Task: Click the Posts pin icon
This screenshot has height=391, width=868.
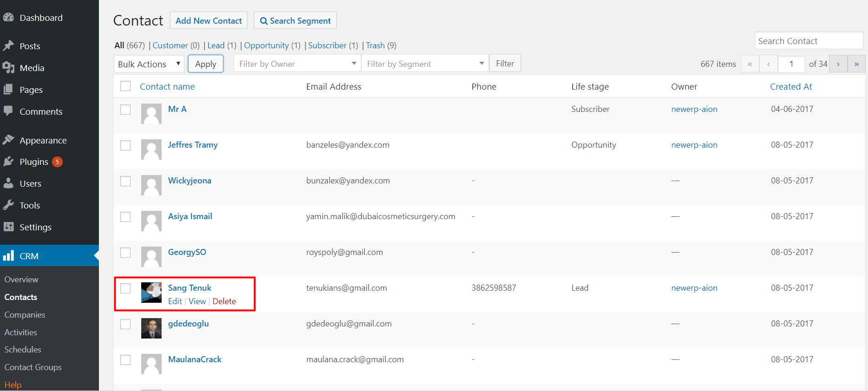Action: [8, 46]
